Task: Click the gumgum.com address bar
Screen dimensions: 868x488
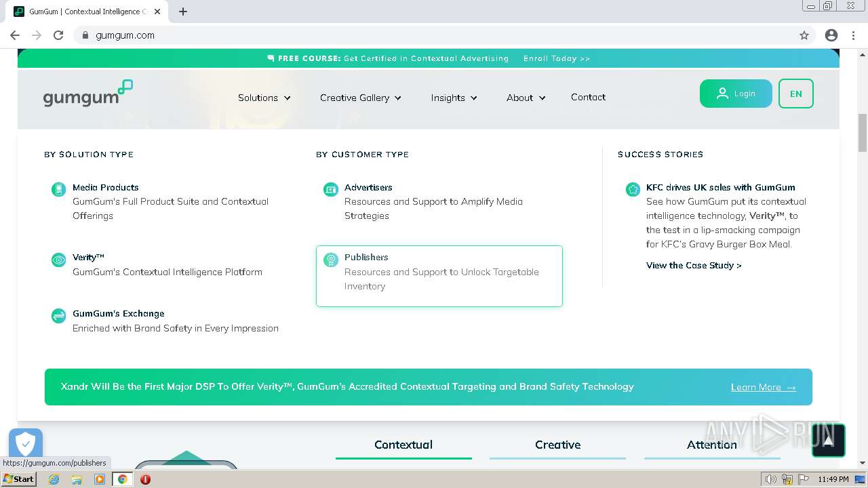Action: 434,35
